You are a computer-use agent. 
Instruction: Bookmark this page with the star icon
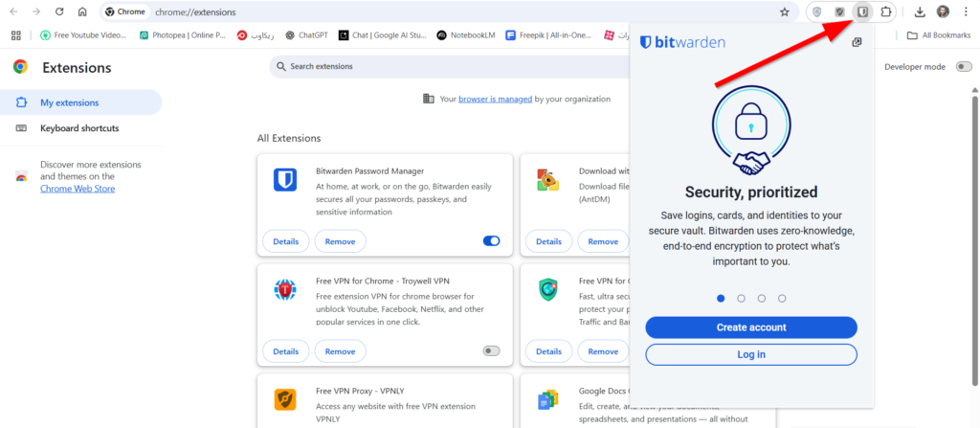785,11
